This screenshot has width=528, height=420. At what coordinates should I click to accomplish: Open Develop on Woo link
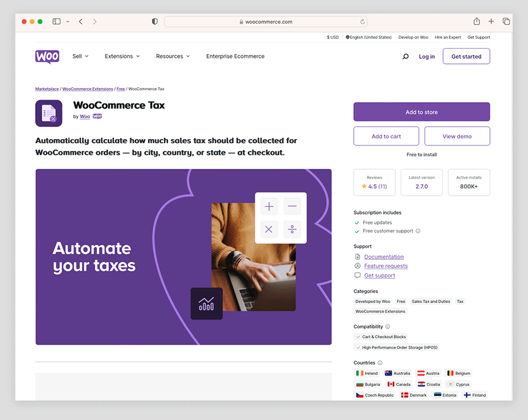(x=413, y=38)
